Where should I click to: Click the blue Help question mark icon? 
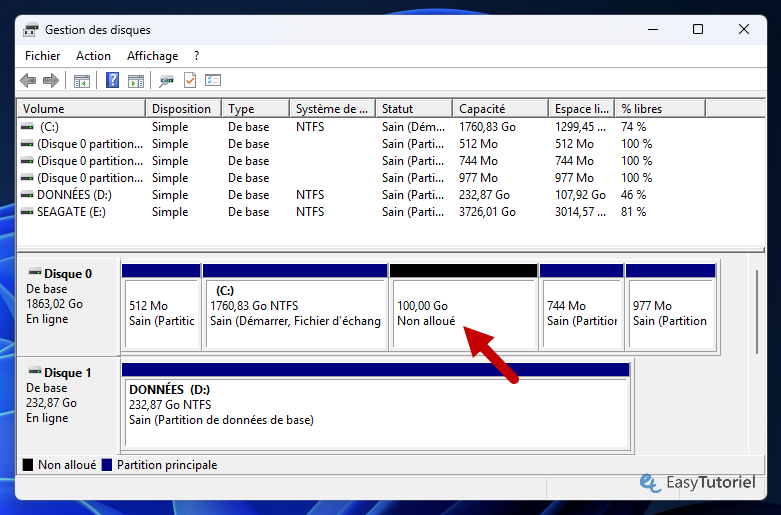(x=112, y=80)
